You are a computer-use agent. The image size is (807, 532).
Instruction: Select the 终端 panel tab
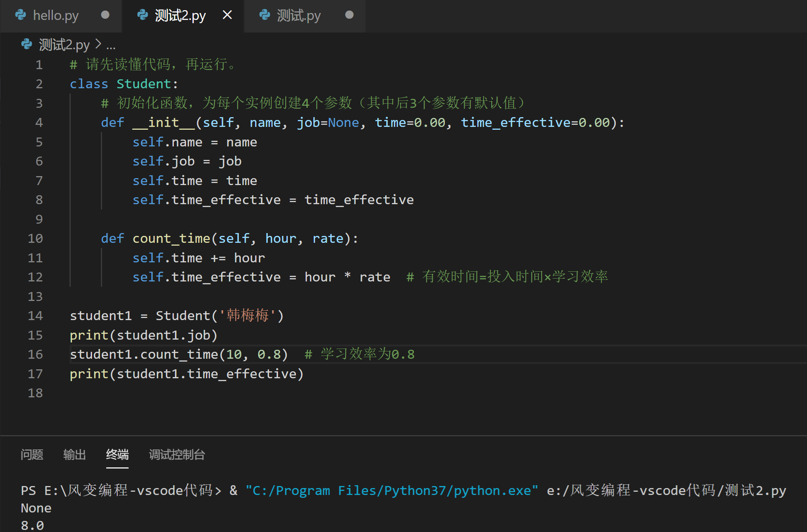click(117, 454)
